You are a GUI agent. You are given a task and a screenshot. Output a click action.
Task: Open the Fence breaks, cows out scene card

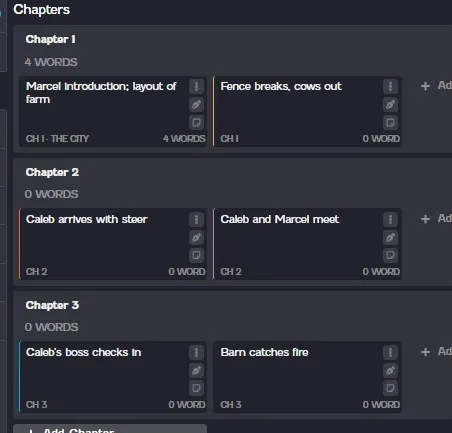pyautogui.click(x=307, y=111)
